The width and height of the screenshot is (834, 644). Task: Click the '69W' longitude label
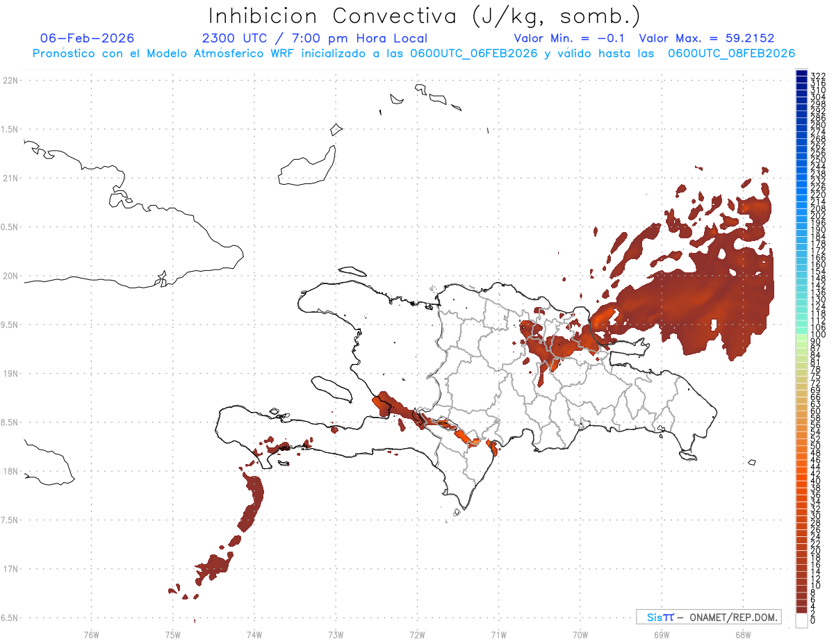[661, 634]
